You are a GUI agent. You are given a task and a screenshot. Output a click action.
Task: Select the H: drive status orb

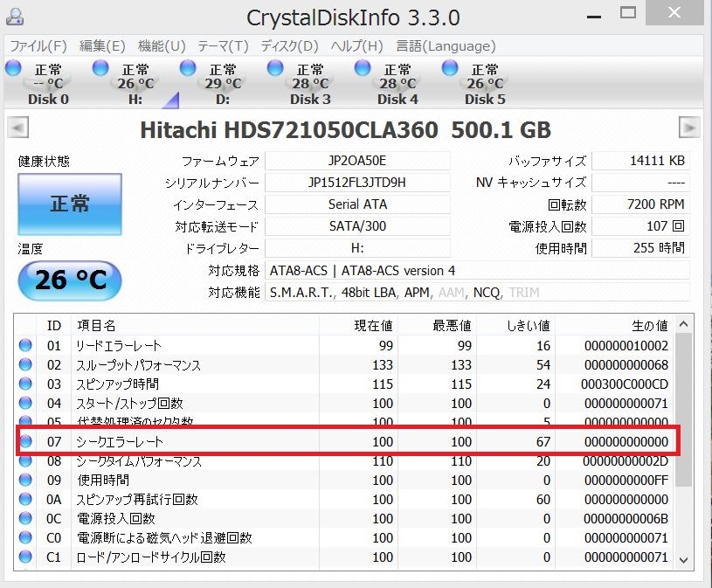pos(101,68)
